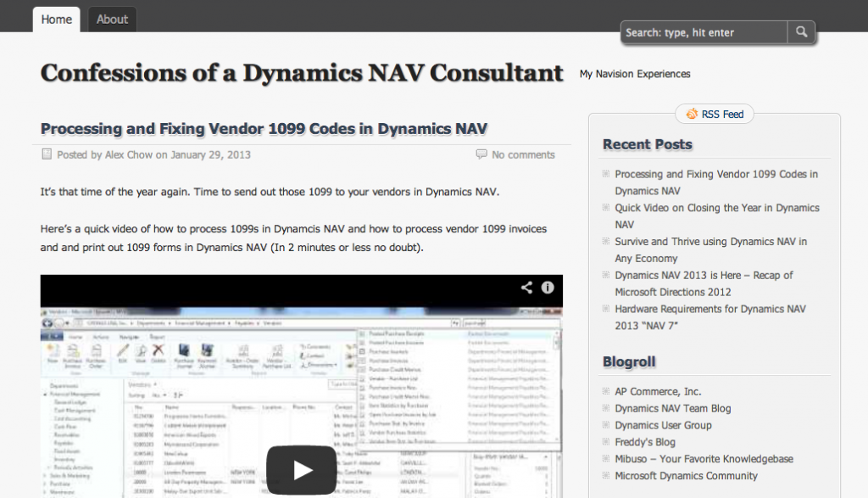Visit Dynamics User Group link
The image size is (868, 498).
(x=663, y=425)
